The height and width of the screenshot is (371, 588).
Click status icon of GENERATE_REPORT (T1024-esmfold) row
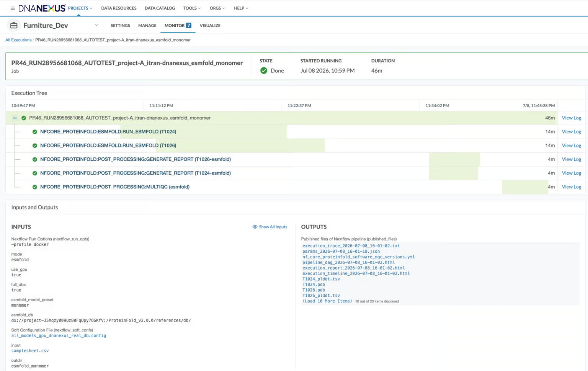(35, 173)
